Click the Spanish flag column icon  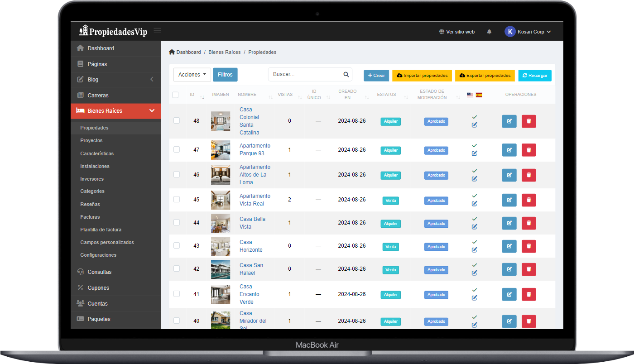coord(479,95)
